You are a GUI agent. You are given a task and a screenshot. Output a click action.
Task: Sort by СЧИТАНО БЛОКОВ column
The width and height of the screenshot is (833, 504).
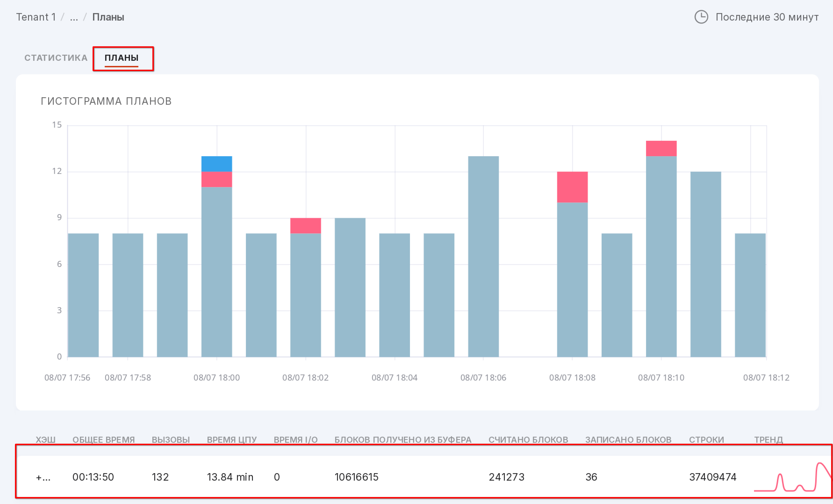528,439
